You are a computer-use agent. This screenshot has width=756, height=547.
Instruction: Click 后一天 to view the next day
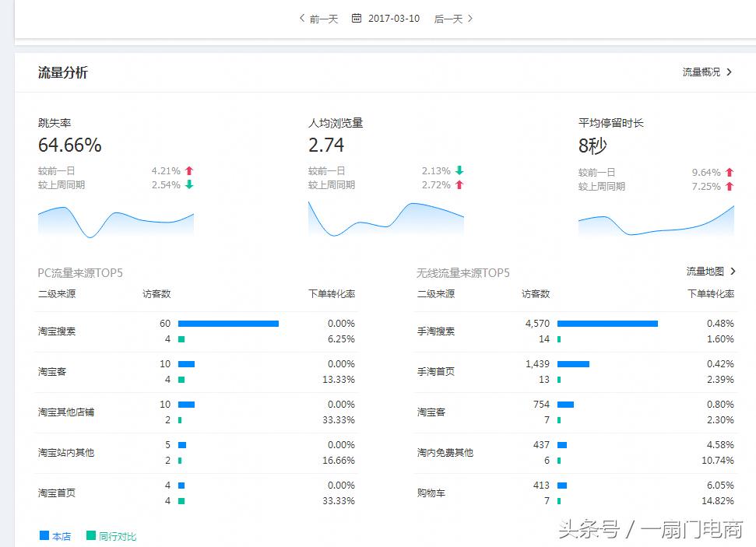(x=446, y=18)
